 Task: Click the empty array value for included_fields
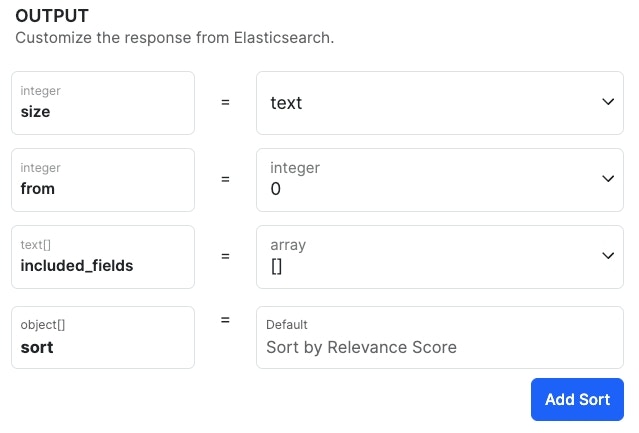coord(277,266)
